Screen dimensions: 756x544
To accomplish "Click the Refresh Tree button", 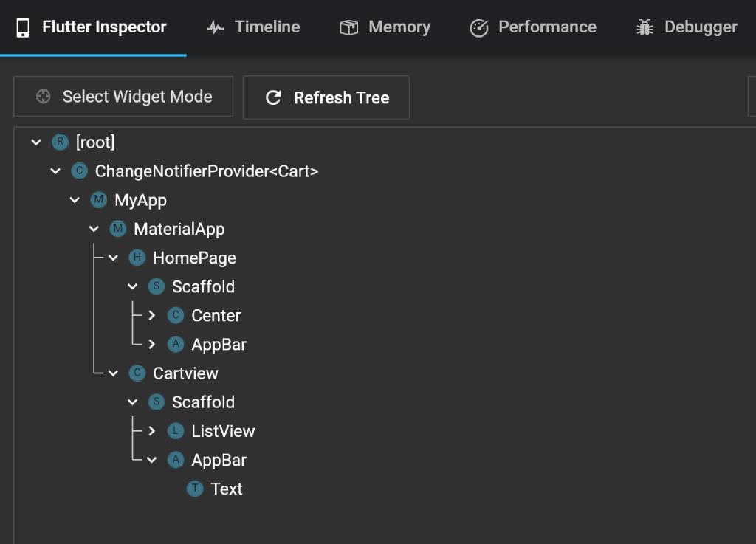I will pyautogui.click(x=326, y=97).
